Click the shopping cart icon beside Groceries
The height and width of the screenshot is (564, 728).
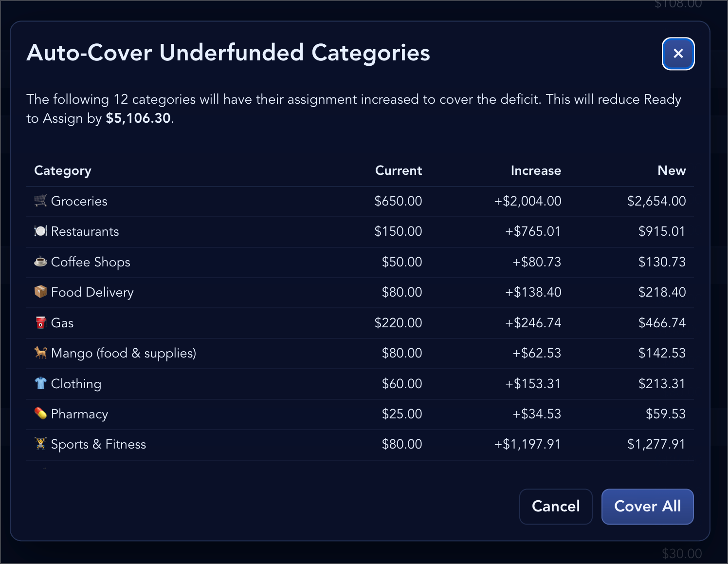click(x=41, y=201)
